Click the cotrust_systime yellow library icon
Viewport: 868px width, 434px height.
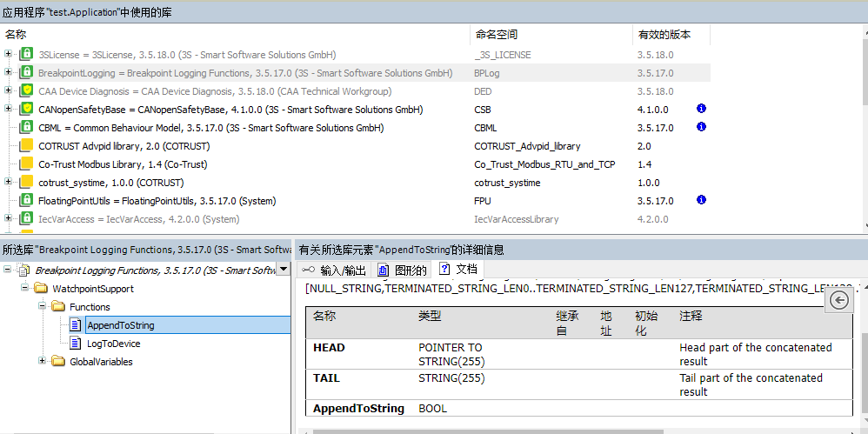coord(26,182)
